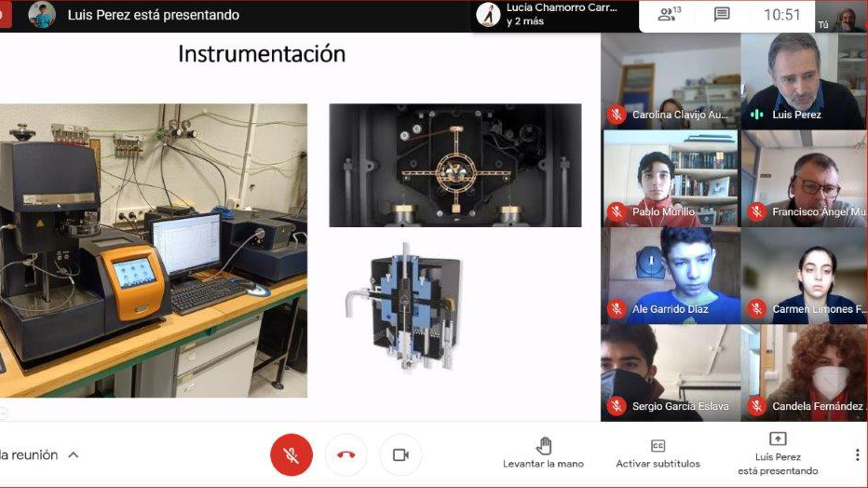Image resolution: width=868 pixels, height=488 pixels.
Task: Click the red hang up call button
Action: click(346, 455)
